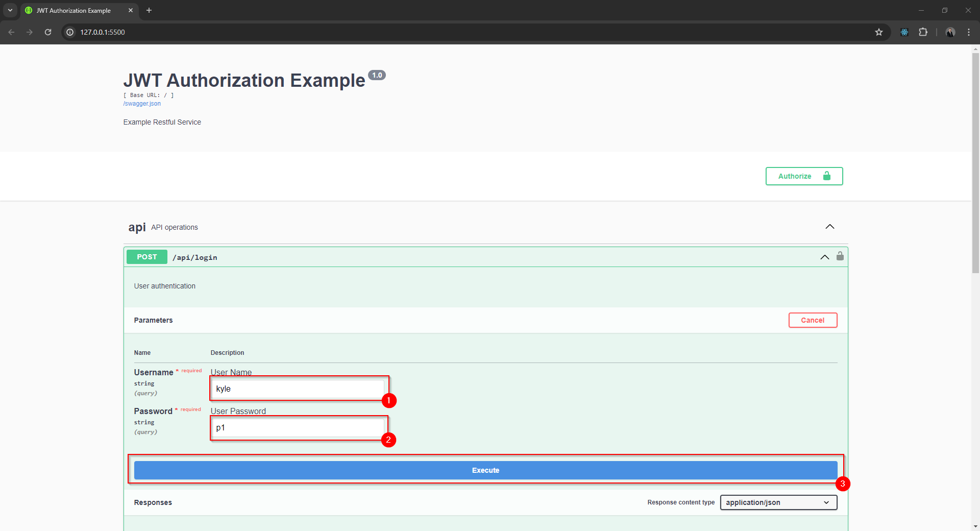Reload the page

[x=48, y=32]
